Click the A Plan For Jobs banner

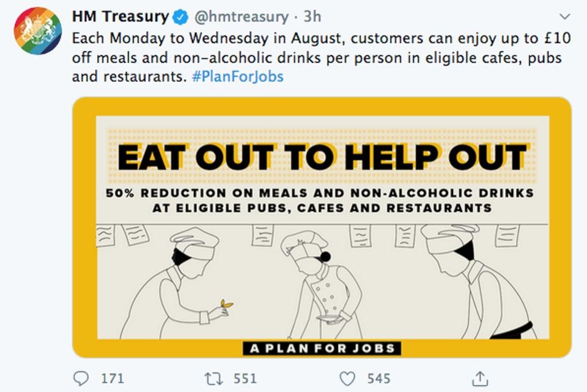click(322, 349)
